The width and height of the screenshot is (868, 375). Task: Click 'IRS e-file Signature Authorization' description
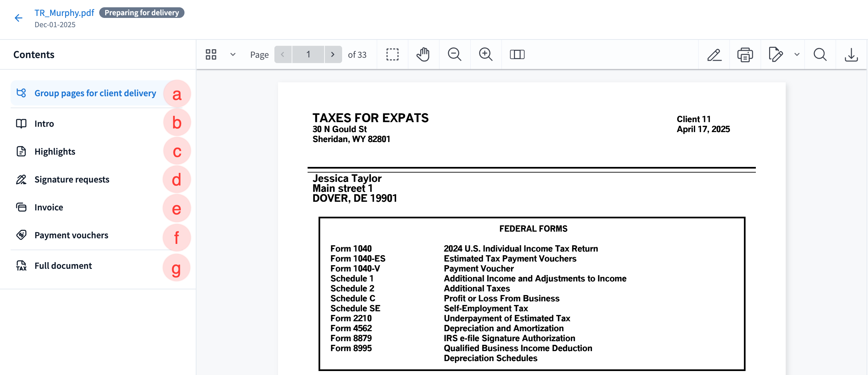pyautogui.click(x=509, y=338)
